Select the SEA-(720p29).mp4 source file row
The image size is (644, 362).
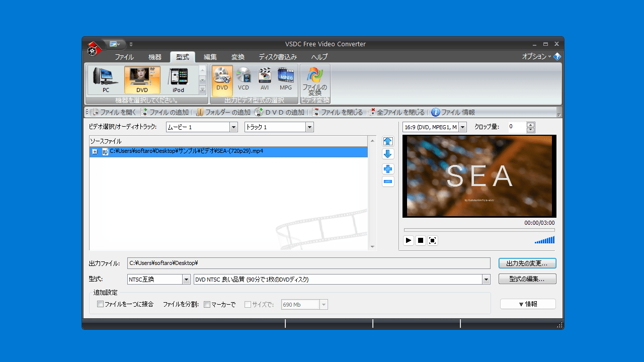pos(229,151)
